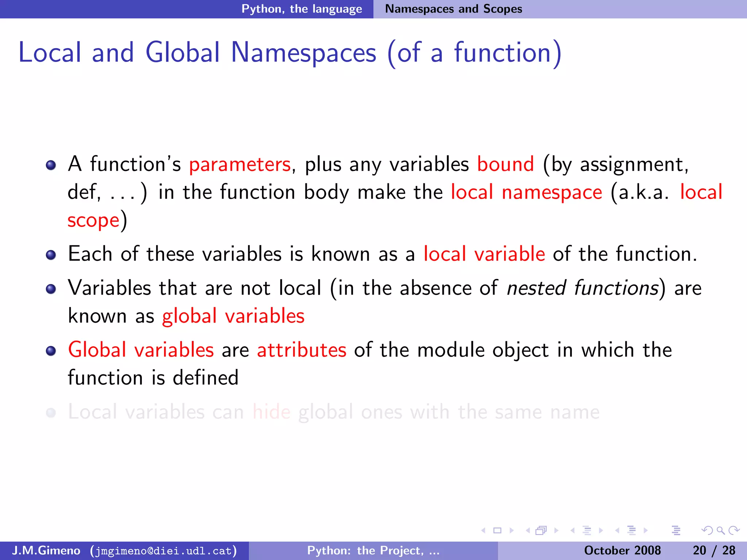747x560 pixels.
Task: Click the slide rectangle navigation icon
Action: [x=497, y=530]
